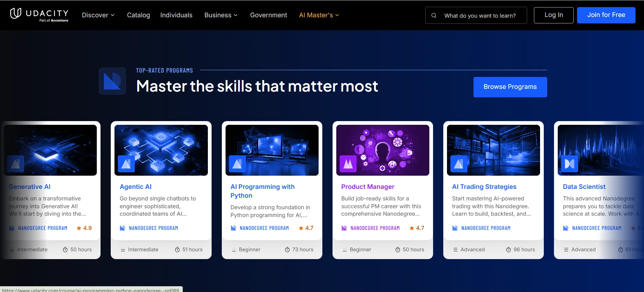Click AI Programming with Python badge icon

click(237, 164)
